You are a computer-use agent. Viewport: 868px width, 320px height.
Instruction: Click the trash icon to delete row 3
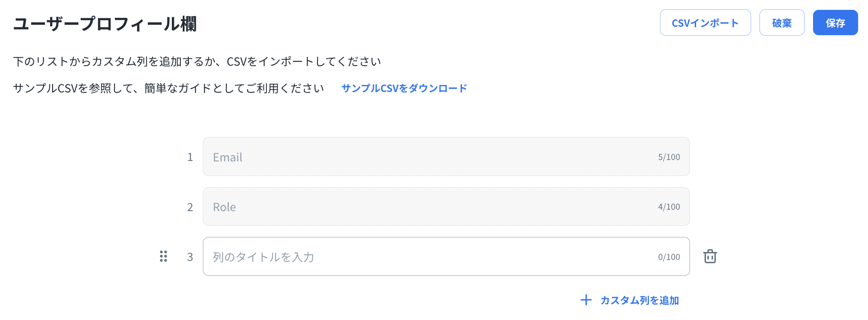click(x=710, y=257)
